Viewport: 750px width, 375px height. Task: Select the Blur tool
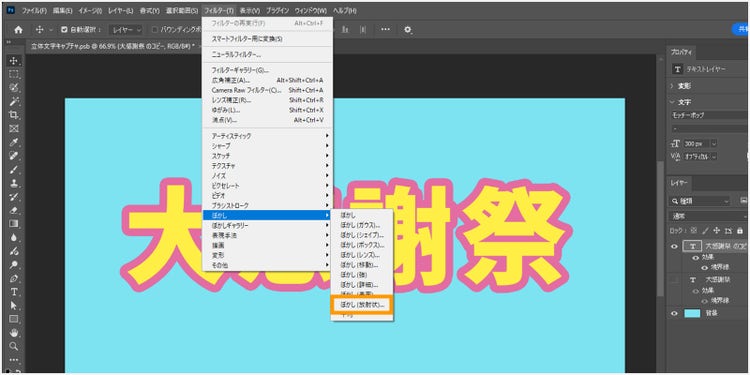pyautogui.click(x=14, y=237)
